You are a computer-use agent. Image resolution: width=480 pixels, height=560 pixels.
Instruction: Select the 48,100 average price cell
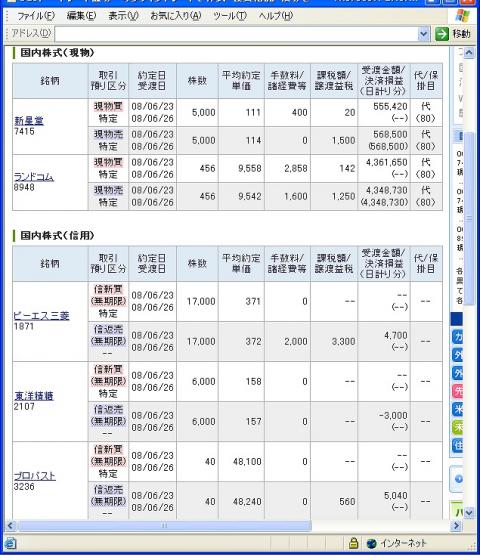coord(241,461)
